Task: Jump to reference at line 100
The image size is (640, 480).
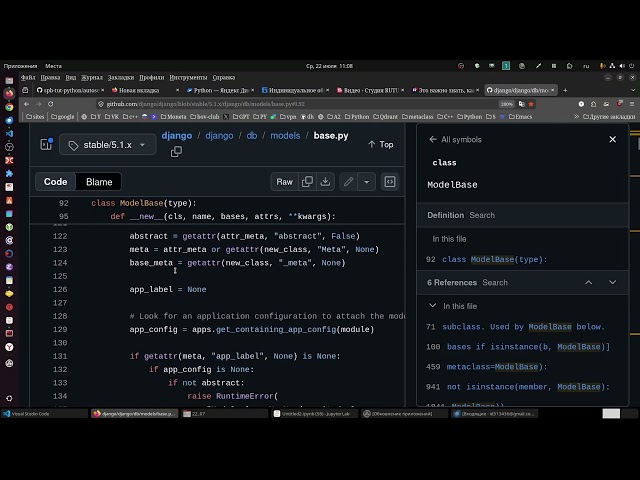Action: 518,347
